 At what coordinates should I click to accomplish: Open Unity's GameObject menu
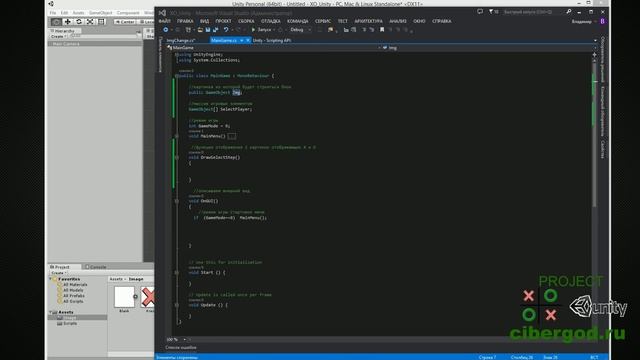coord(100,13)
